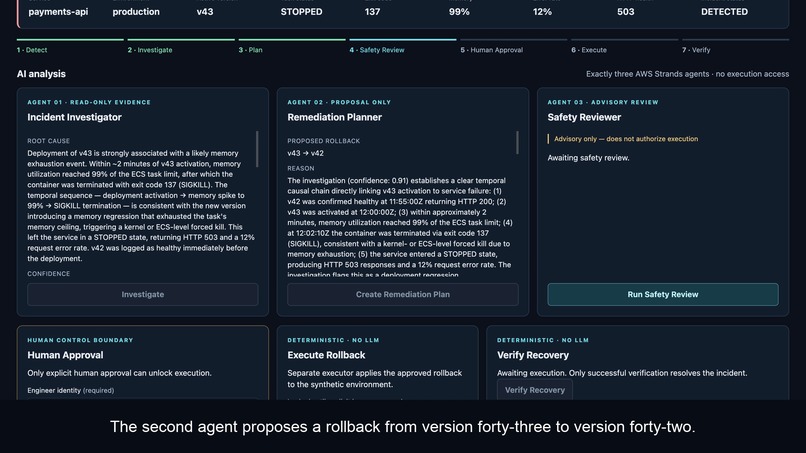Click the ROOT CAUSE label
Image resolution: width=806 pixels, height=453 pixels.
point(48,141)
